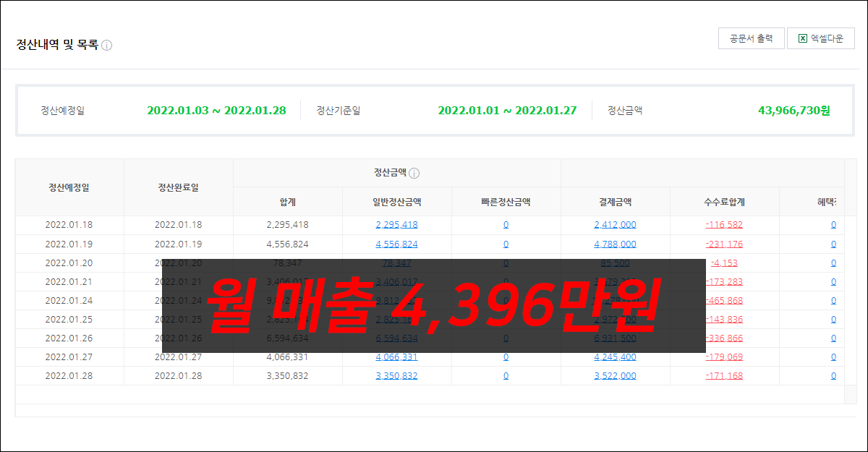This screenshot has width=868, height=452.
Task: Click 빠른정산금액 link 0 in 2022.01.18 row
Action: pos(506,225)
